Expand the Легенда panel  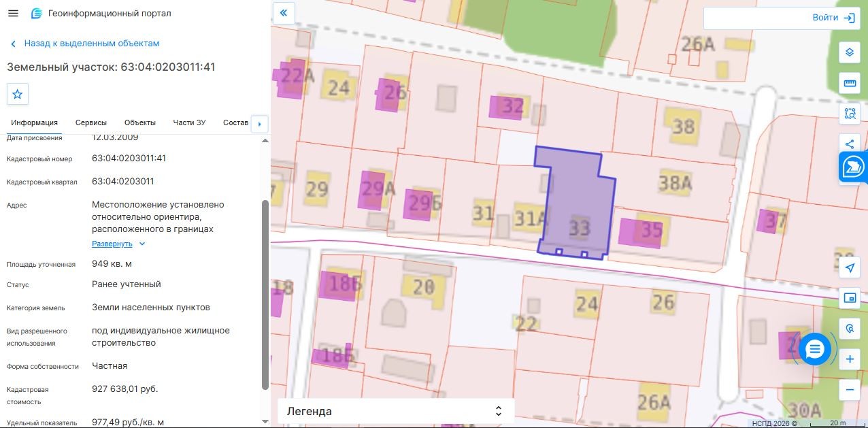click(396, 411)
